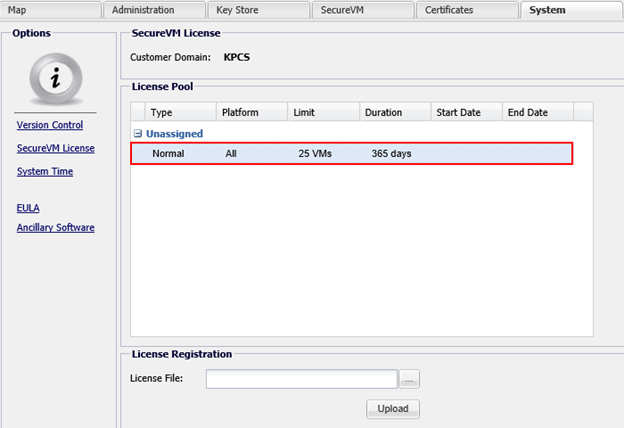Viewport: 624px width, 428px height.
Task: Open the Ancillary Software link
Action: [x=56, y=227]
